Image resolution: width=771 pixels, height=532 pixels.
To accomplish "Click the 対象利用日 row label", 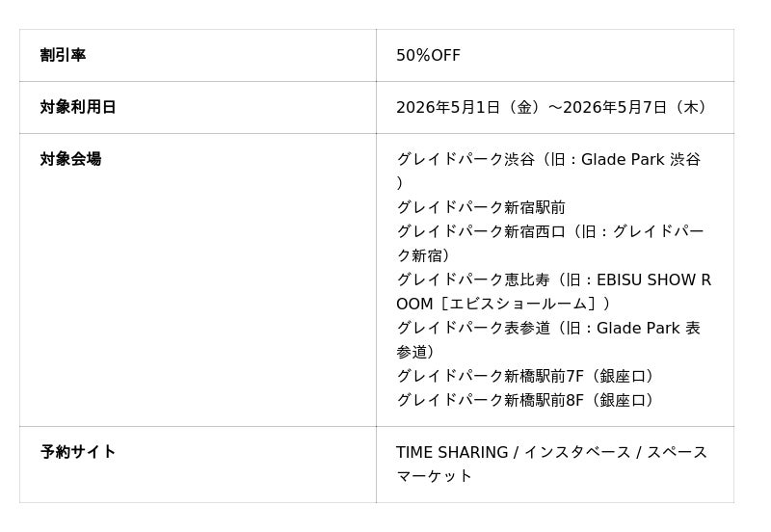I will click(x=78, y=107).
